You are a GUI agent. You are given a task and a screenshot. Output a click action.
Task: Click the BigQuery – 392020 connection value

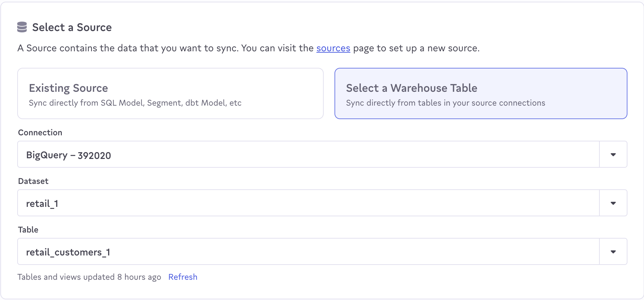(x=69, y=155)
